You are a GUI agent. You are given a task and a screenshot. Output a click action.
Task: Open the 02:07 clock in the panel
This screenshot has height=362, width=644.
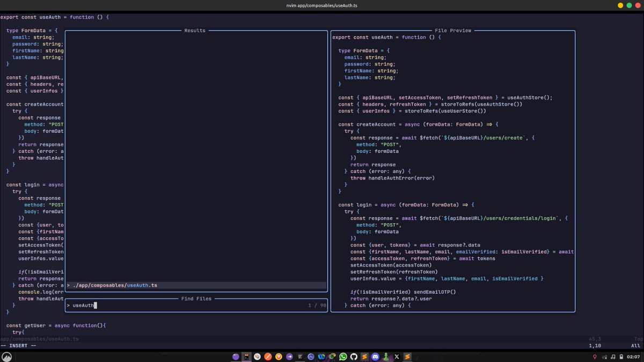pos(633,357)
